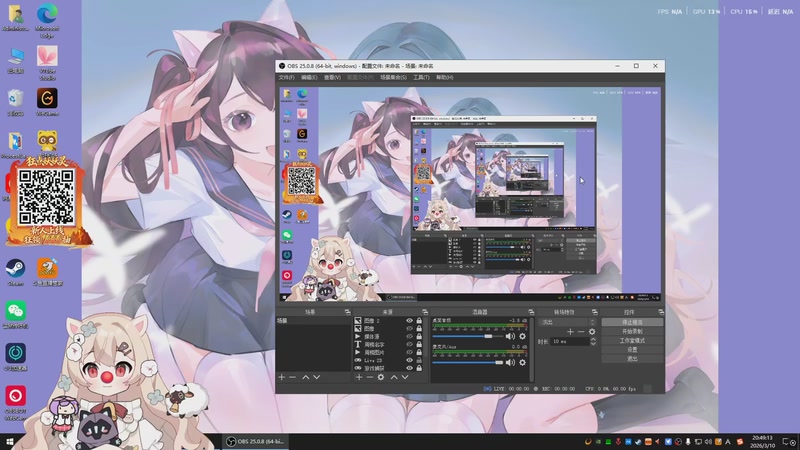Increase transition duration with up arrow
Image resolution: width=800 pixels, height=450 pixels.
(593, 339)
